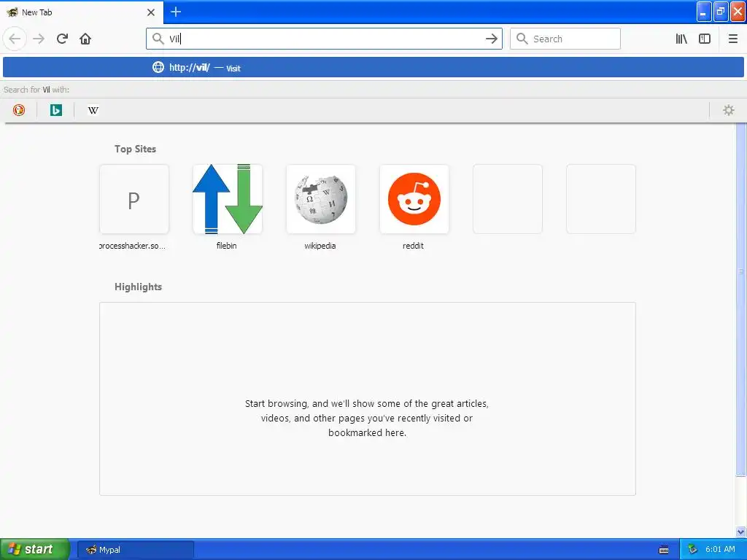Image resolution: width=747 pixels, height=560 pixels.
Task: Click the scrollbar down arrow
Action: [740, 532]
